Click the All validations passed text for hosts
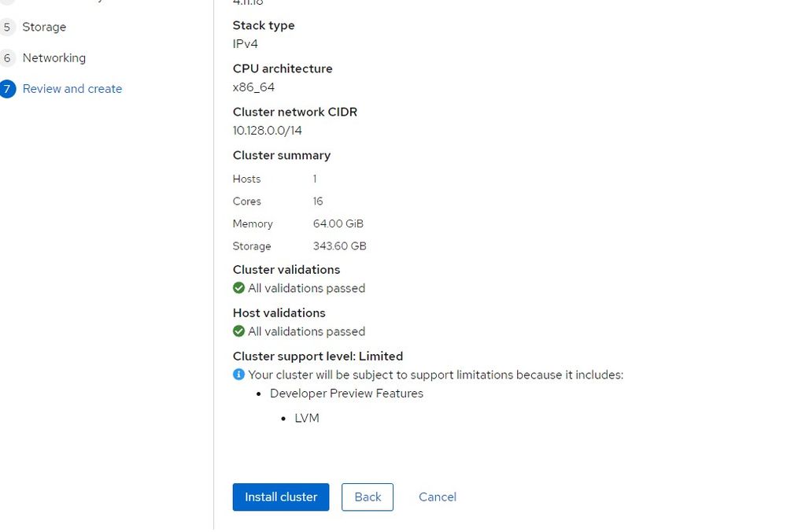 306,331
